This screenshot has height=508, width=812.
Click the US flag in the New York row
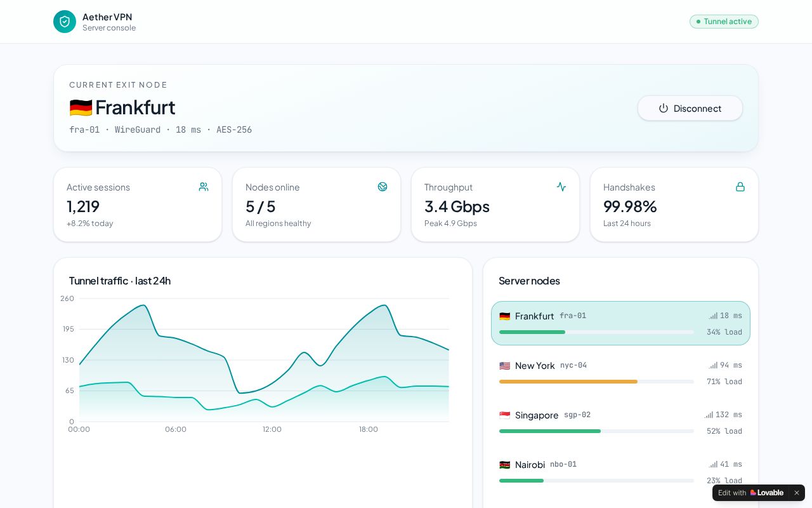pyautogui.click(x=504, y=366)
